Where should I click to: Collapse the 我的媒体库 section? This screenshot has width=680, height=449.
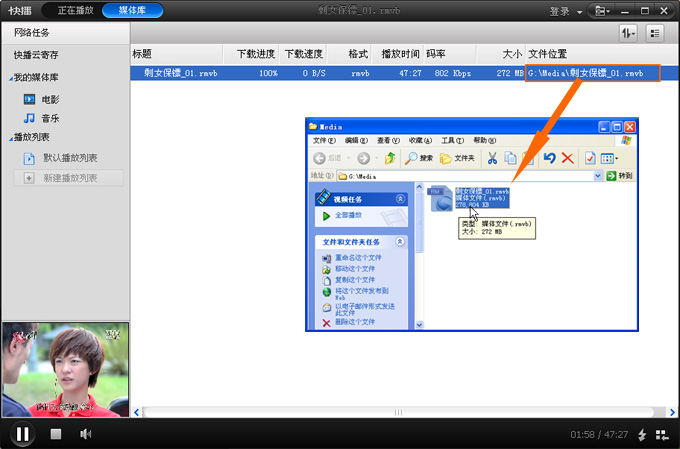(10, 78)
